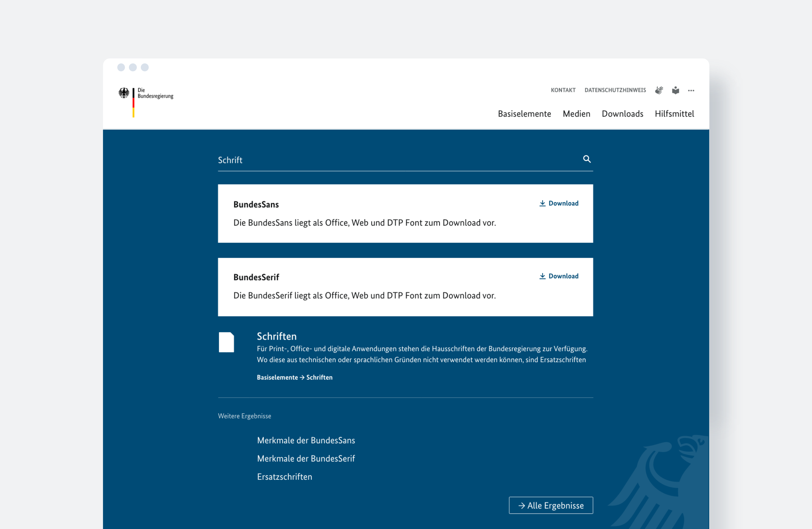Open the easy language reading icon

click(x=675, y=90)
